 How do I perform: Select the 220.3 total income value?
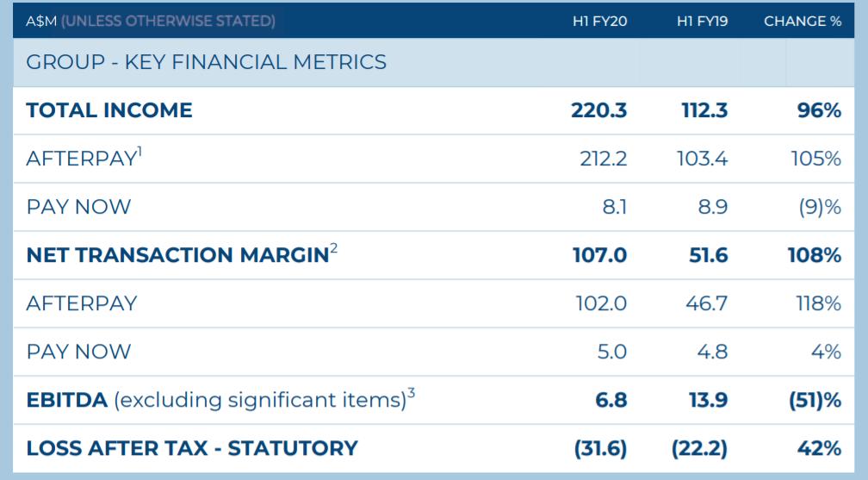598,110
